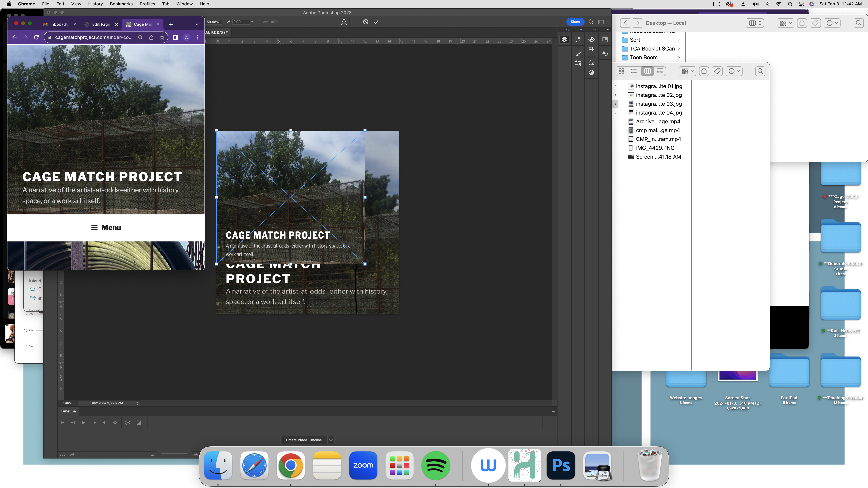This screenshot has height=488, width=868.
Task: Toggle audio mute in Timeline controls
Action: tap(104, 423)
